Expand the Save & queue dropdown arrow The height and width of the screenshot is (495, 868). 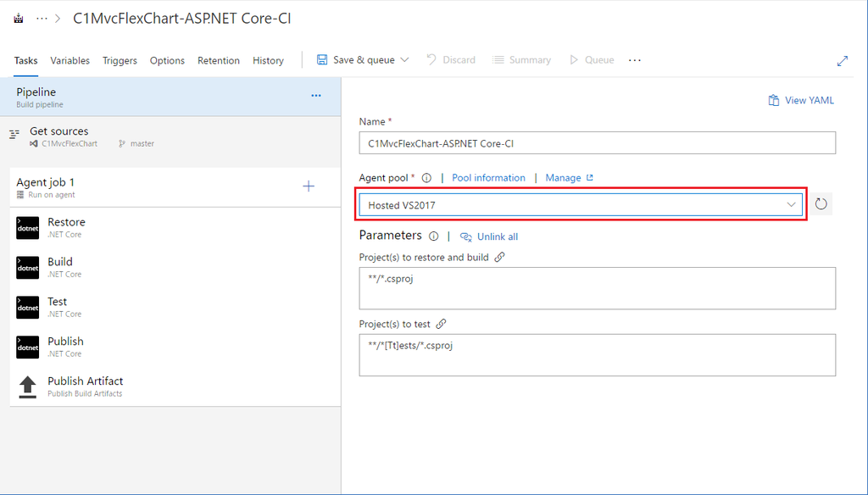[x=404, y=60]
